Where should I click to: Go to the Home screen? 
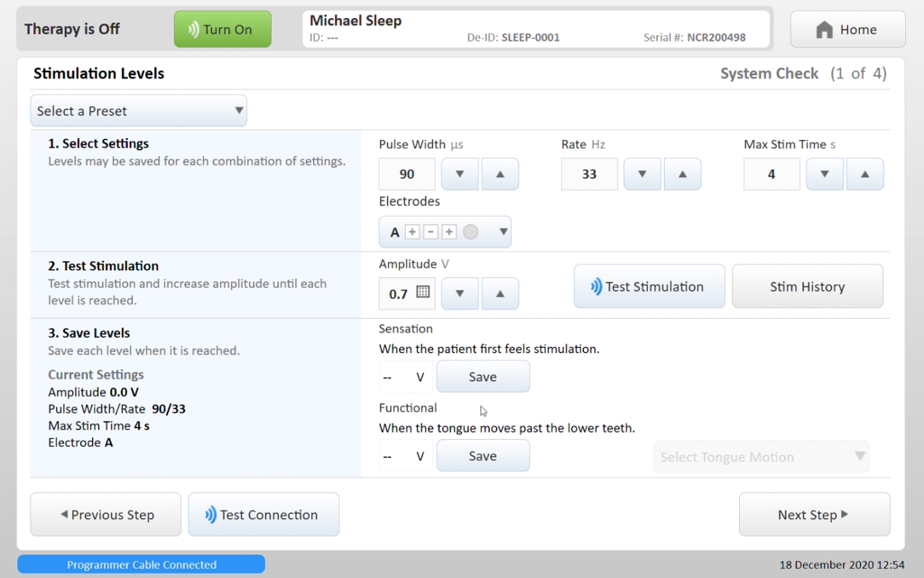click(847, 29)
